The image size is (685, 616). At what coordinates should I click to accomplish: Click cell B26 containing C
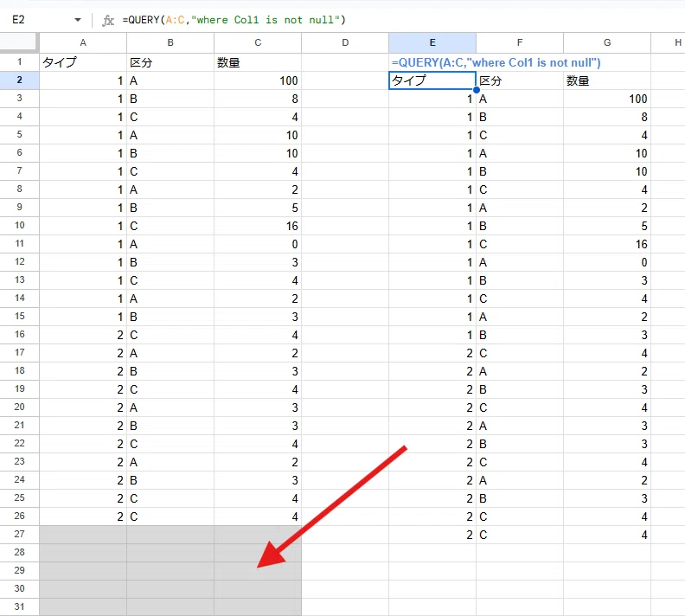(170, 517)
